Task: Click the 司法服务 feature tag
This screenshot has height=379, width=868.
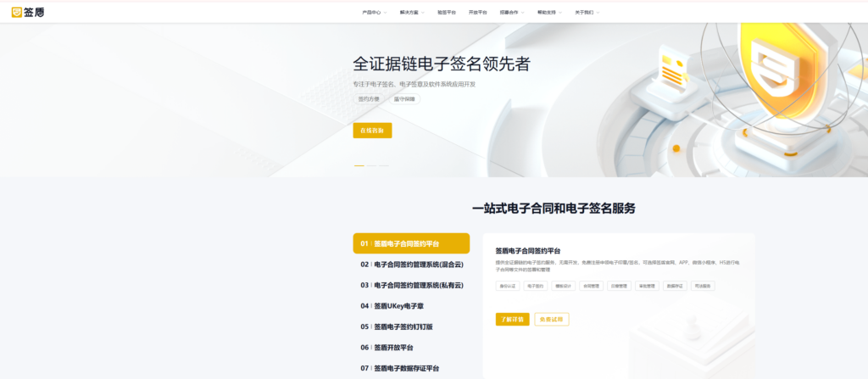Action: click(x=703, y=287)
